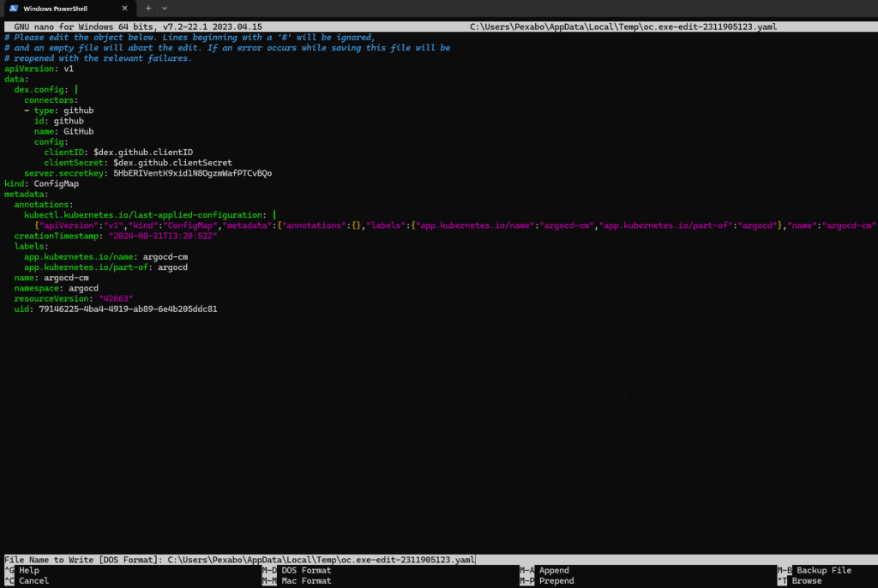Click the 'annotations:' line
878x588 pixels.
pos(44,204)
